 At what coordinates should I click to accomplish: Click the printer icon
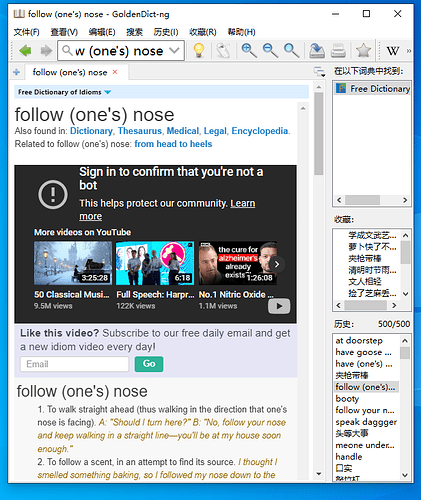(x=338, y=51)
